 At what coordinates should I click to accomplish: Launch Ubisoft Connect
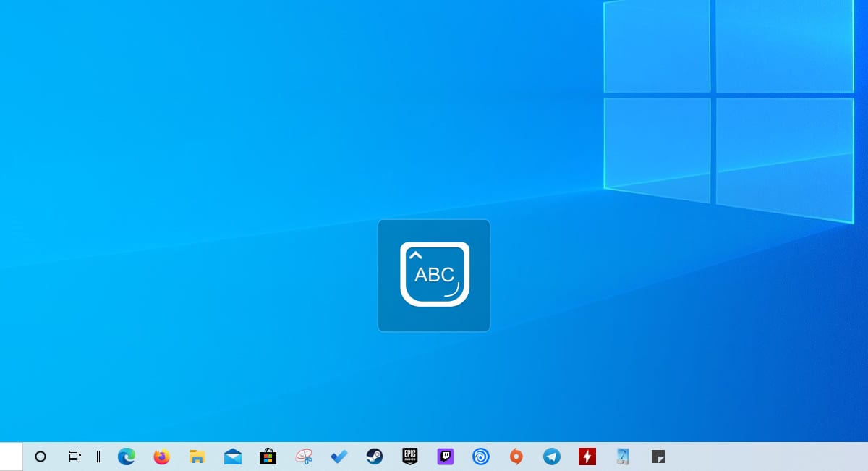(x=480, y=457)
